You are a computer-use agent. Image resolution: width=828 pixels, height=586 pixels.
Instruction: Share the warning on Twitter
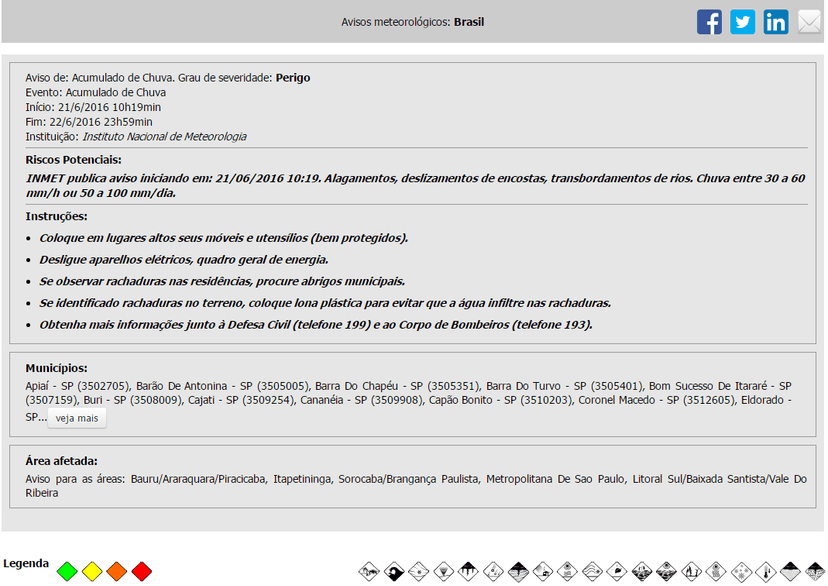pyautogui.click(x=742, y=22)
